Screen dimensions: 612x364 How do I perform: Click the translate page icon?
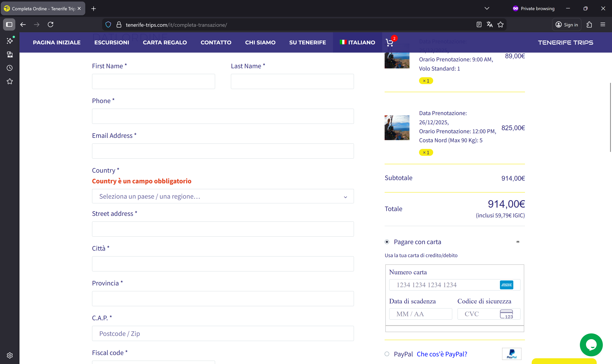click(490, 24)
